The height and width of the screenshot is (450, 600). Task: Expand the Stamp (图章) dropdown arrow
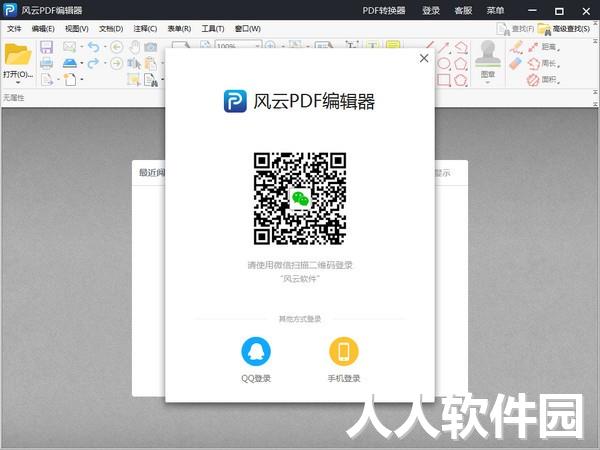[x=488, y=82]
